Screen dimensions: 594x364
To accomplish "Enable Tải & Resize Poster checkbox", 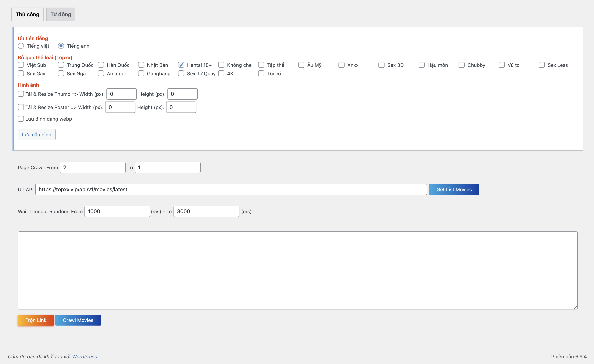I will pyautogui.click(x=21, y=107).
